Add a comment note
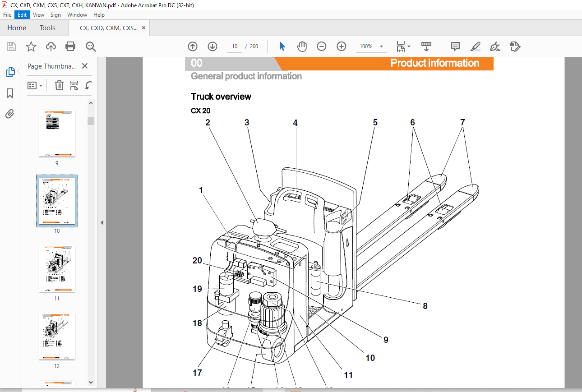This screenshot has width=582, height=392. click(x=456, y=46)
